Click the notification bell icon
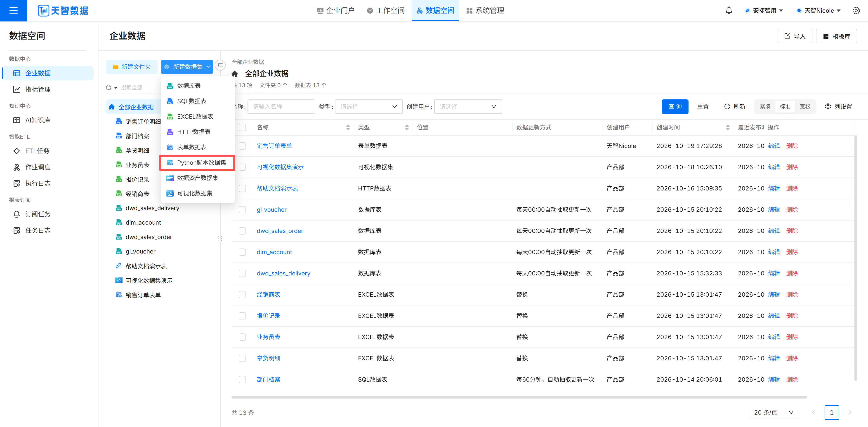This screenshot has height=427, width=868. pyautogui.click(x=729, y=10)
